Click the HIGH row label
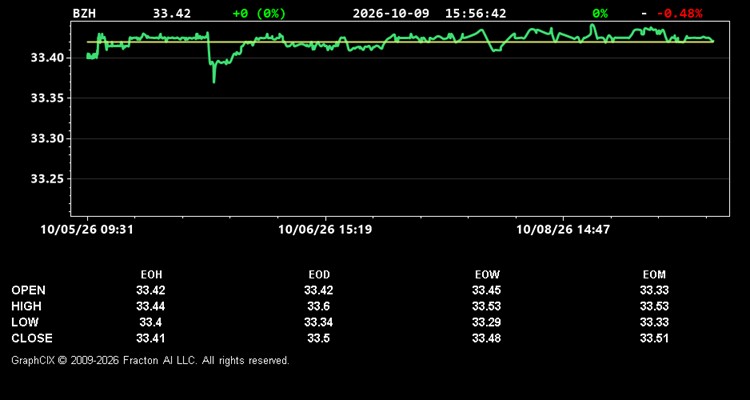This screenshot has width=750, height=400. pos(26,306)
